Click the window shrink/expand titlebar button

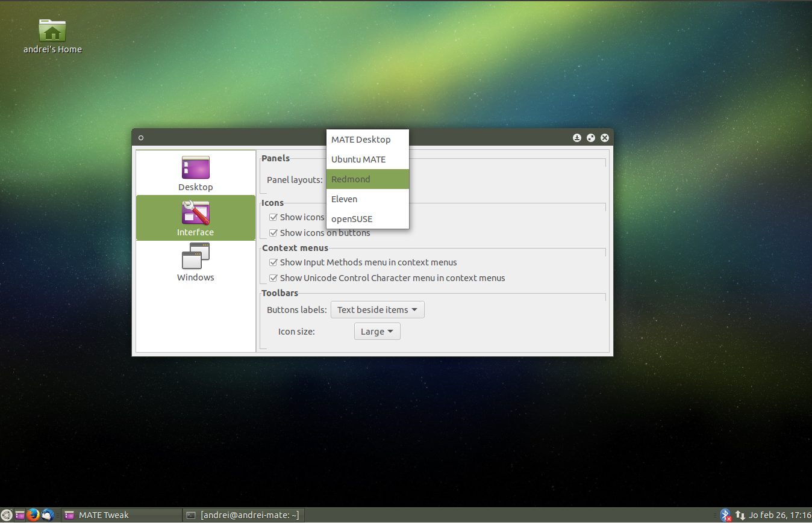[x=590, y=137]
